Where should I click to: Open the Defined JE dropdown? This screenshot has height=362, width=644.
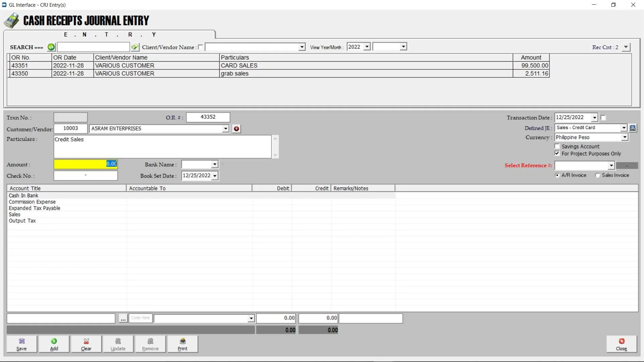tap(624, 128)
